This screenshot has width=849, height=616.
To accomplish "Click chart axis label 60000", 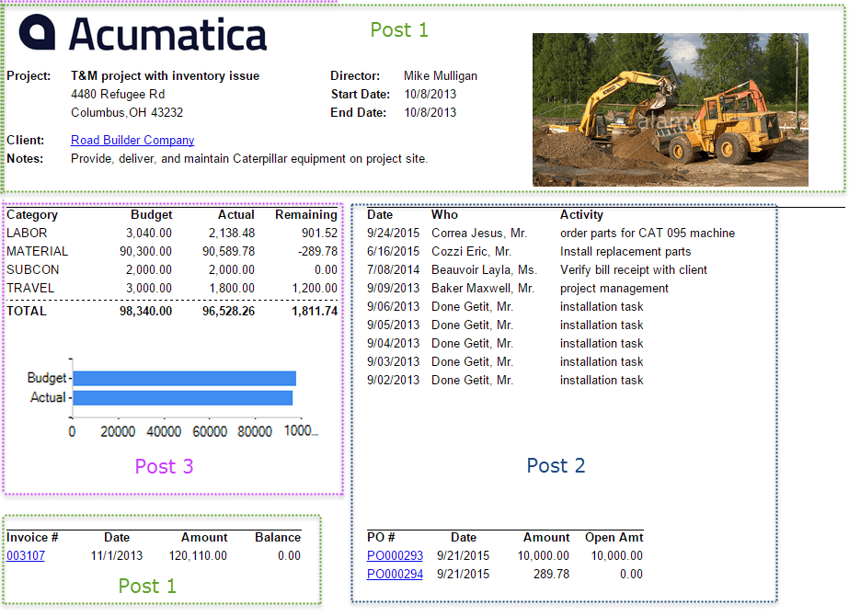I will [x=210, y=432].
